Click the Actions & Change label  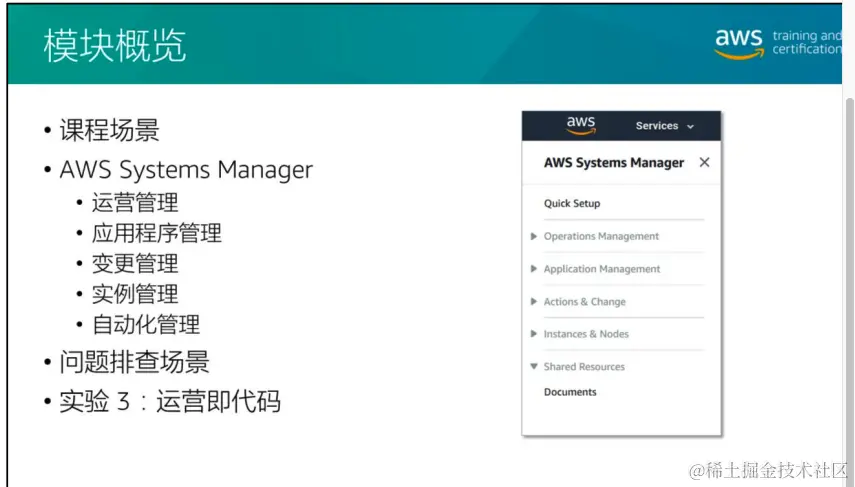tap(585, 302)
